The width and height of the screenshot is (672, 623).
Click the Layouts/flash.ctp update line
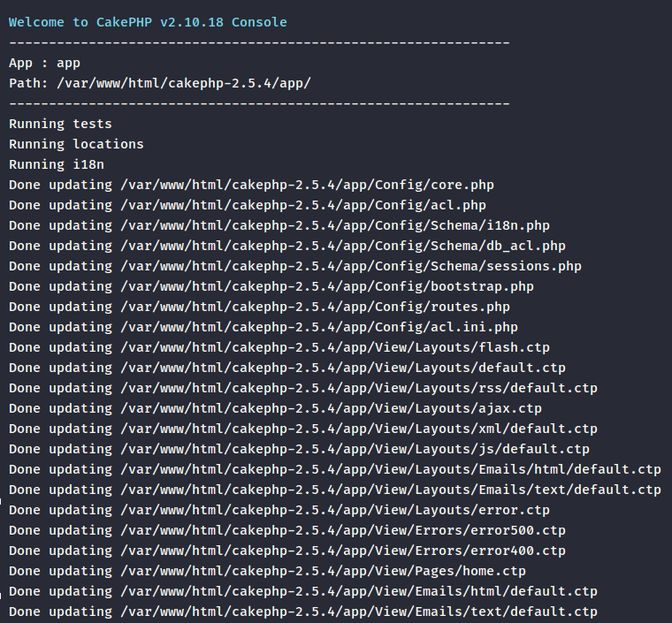coord(279,347)
